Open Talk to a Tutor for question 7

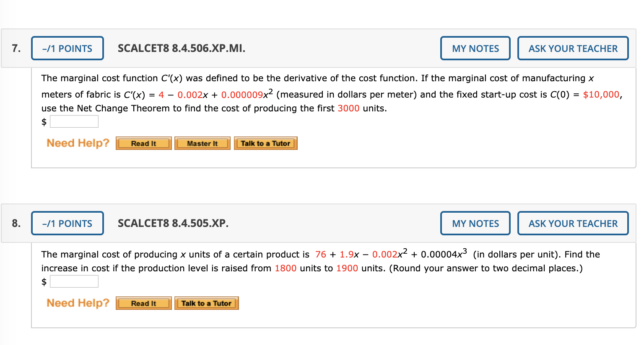(x=265, y=143)
